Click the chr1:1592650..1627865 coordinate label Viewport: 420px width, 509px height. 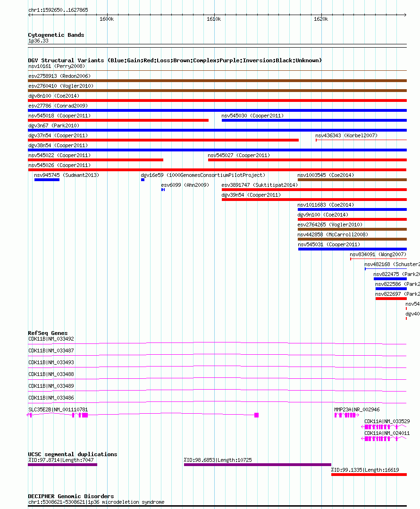pyautogui.click(x=58, y=10)
